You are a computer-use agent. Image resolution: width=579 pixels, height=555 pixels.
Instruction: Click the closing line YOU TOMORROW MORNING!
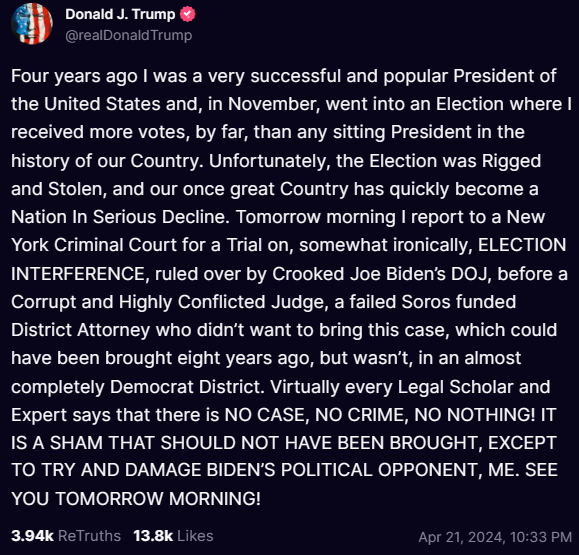136,499
